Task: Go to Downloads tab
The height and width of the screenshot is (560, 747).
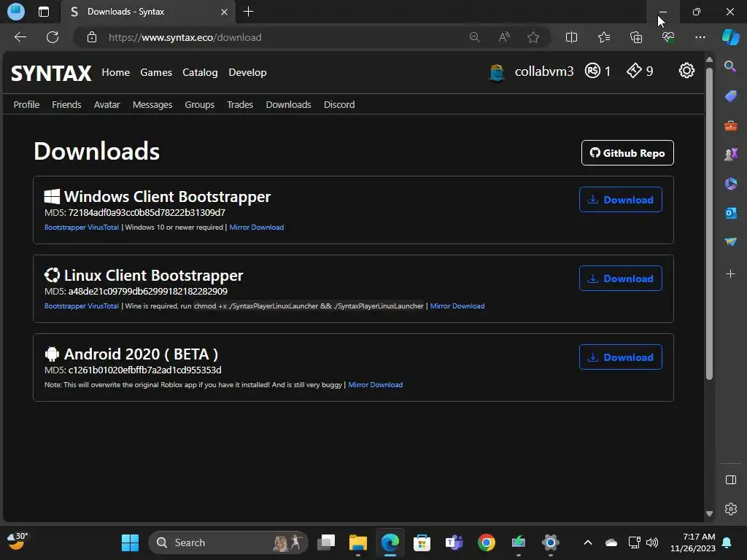Action: (x=288, y=105)
